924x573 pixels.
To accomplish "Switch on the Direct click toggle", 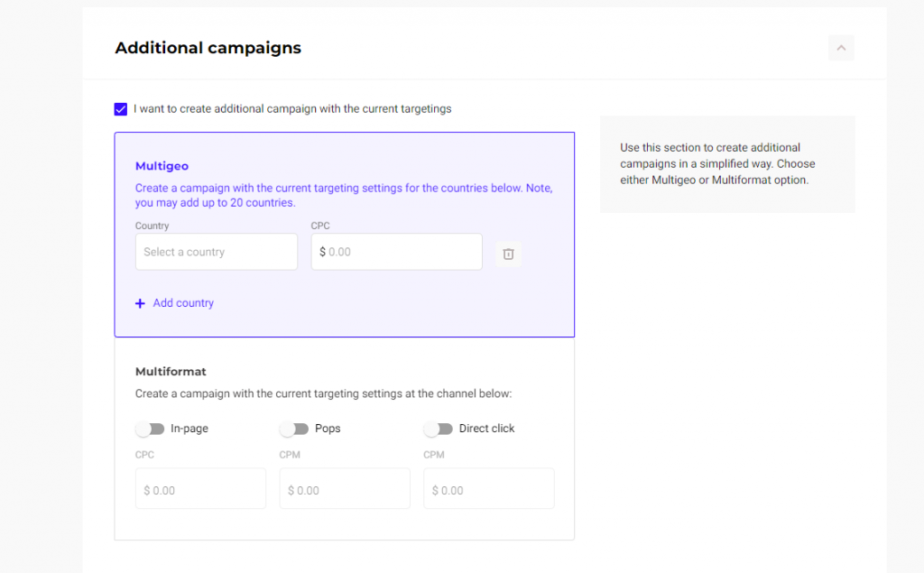I will [x=438, y=429].
